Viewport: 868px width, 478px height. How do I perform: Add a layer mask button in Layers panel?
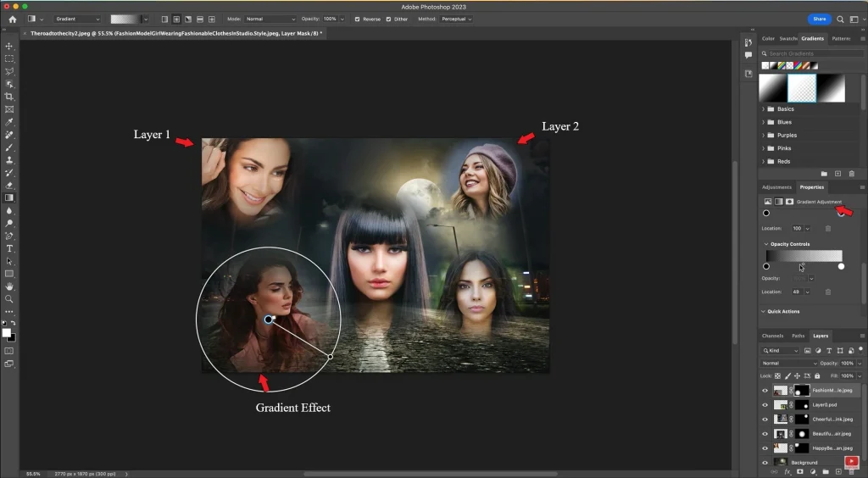(800, 472)
